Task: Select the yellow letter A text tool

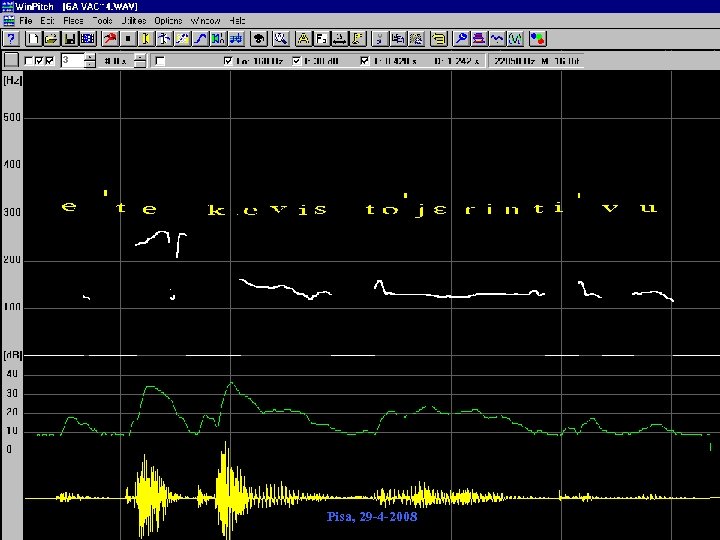Action: (303, 39)
